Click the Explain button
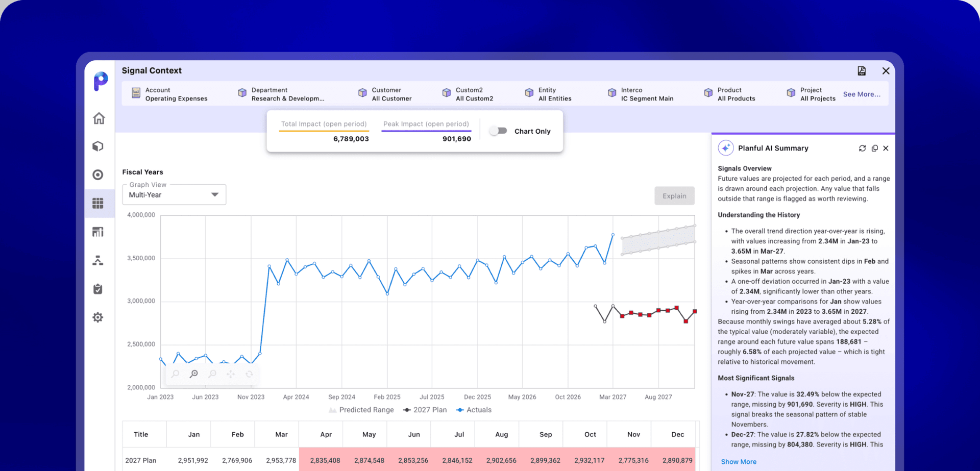The image size is (980, 471). (674, 196)
